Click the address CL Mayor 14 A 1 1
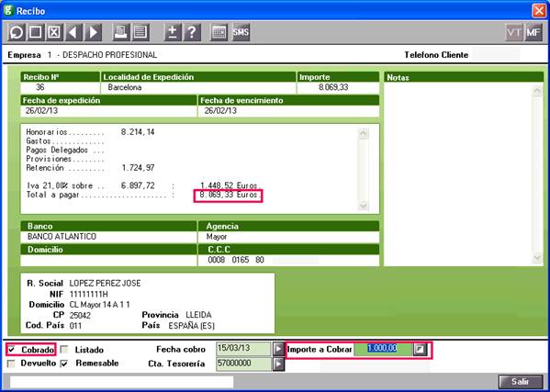550x392 pixels. click(99, 305)
